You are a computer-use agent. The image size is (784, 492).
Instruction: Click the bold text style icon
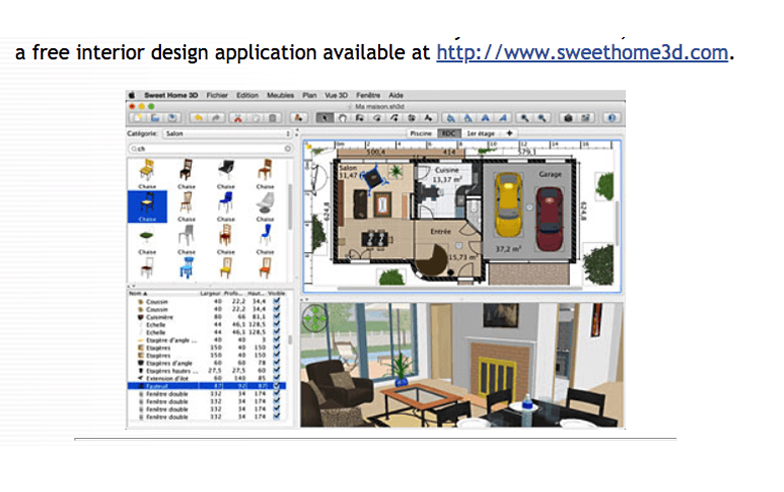485,118
